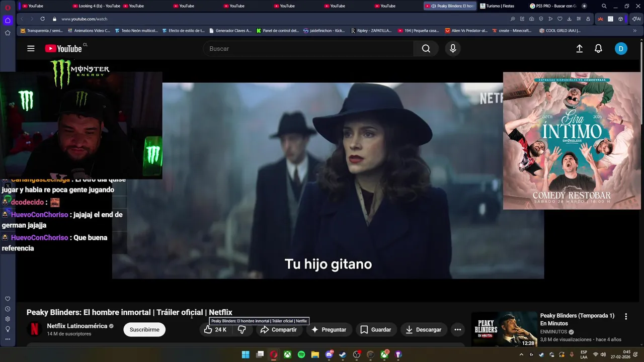Open the ESP LAA language indicator

pos(584,354)
